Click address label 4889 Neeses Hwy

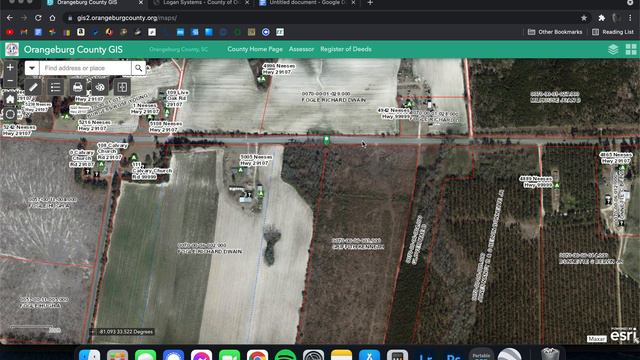coord(536,182)
